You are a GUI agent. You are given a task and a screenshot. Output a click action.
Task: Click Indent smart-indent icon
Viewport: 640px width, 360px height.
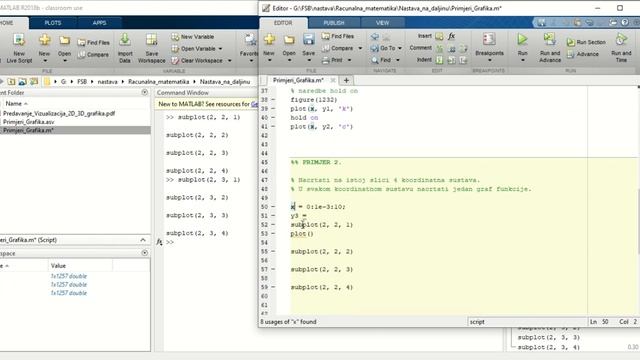click(439, 60)
